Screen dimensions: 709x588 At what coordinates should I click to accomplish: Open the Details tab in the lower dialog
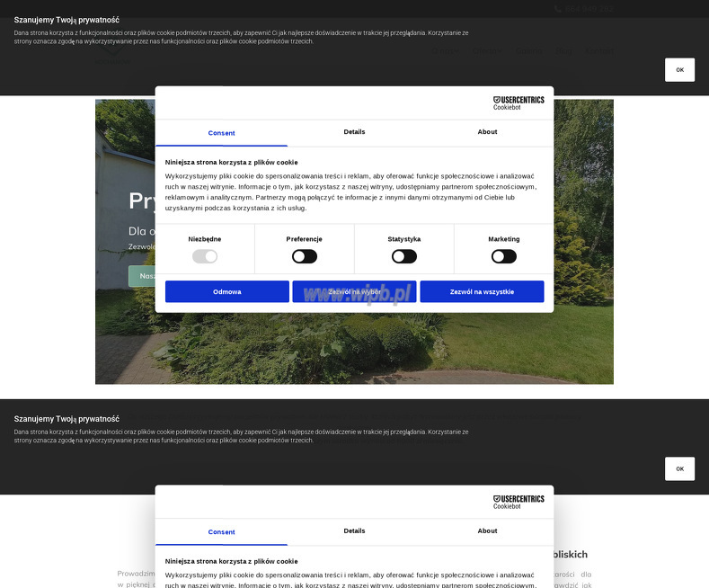click(354, 531)
